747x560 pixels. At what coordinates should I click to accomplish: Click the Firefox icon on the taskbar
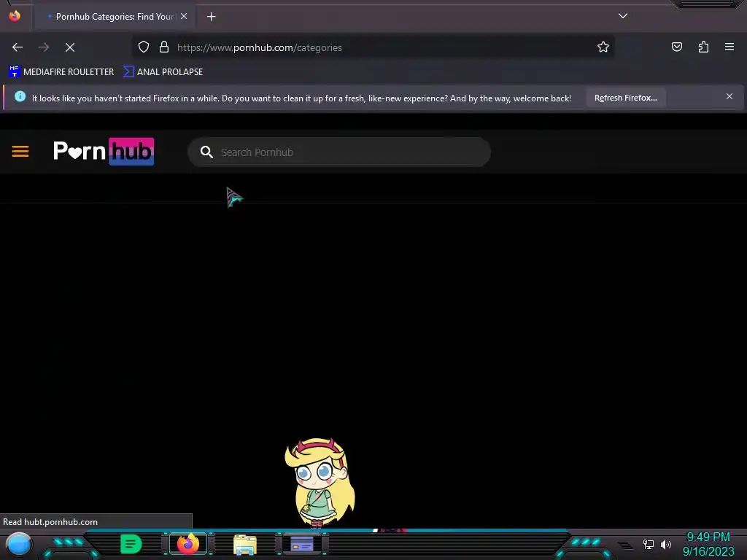pyautogui.click(x=187, y=544)
